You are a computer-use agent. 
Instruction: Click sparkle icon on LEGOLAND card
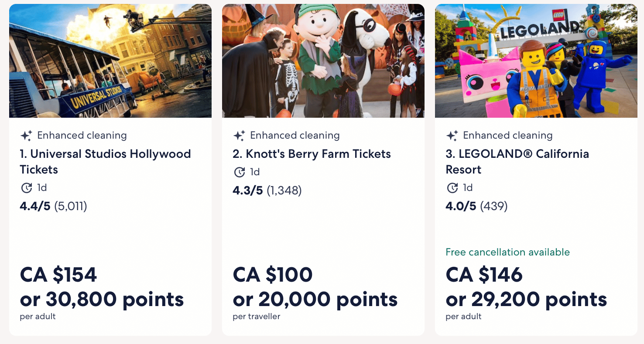452,136
